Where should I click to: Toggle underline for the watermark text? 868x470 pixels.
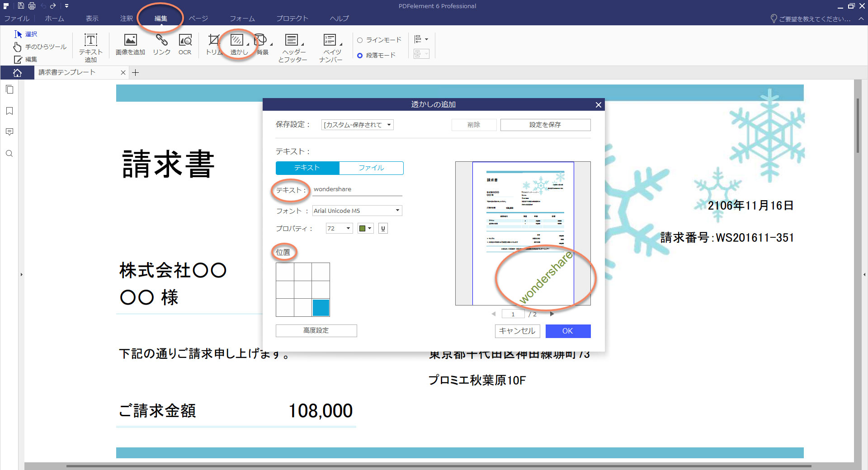(x=383, y=228)
